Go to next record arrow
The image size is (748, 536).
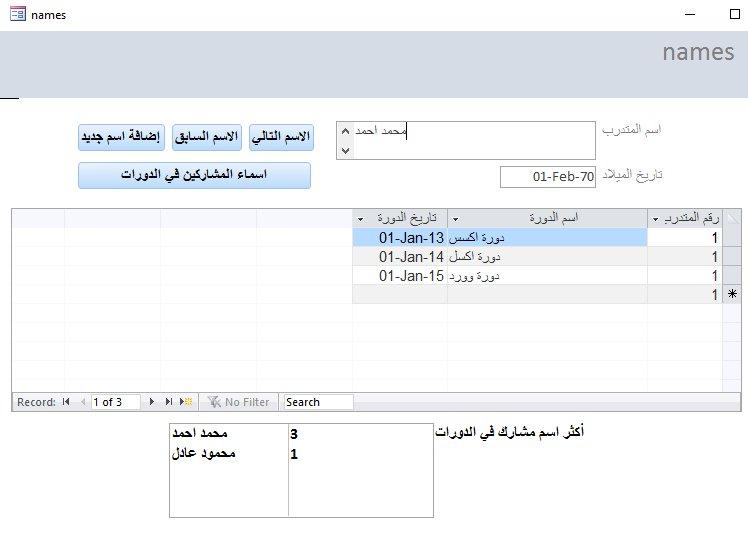(x=152, y=402)
